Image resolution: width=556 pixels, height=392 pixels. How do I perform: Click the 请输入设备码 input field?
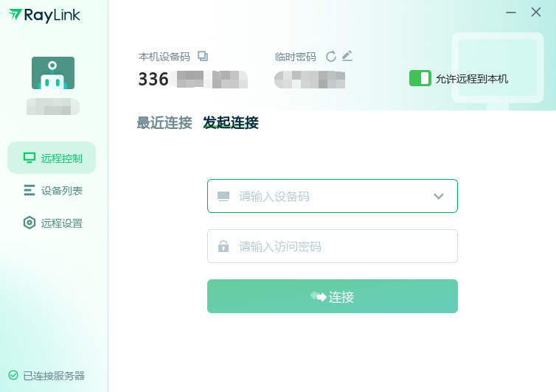(x=324, y=197)
